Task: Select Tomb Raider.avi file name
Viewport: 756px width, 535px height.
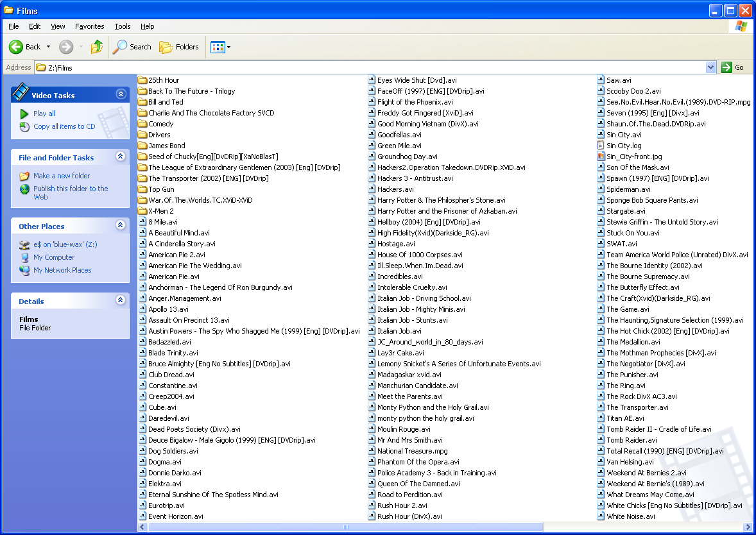Action: point(631,440)
